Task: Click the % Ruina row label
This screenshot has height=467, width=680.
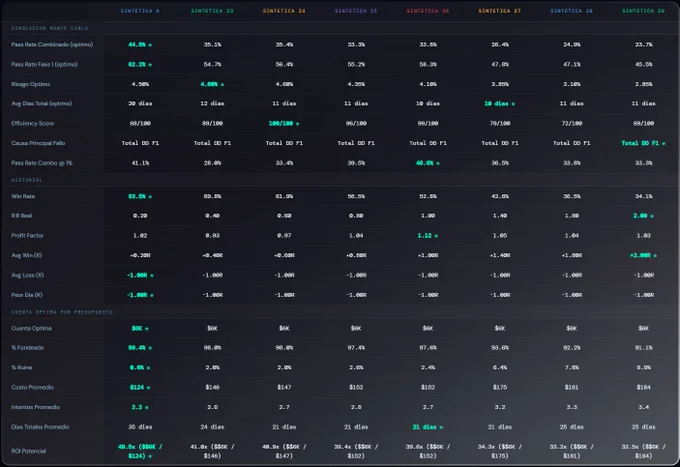Action: click(22, 368)
